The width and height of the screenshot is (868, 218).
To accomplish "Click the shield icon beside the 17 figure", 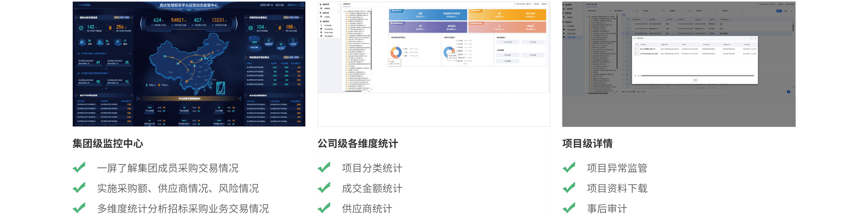I will click(x=118, y=42).
